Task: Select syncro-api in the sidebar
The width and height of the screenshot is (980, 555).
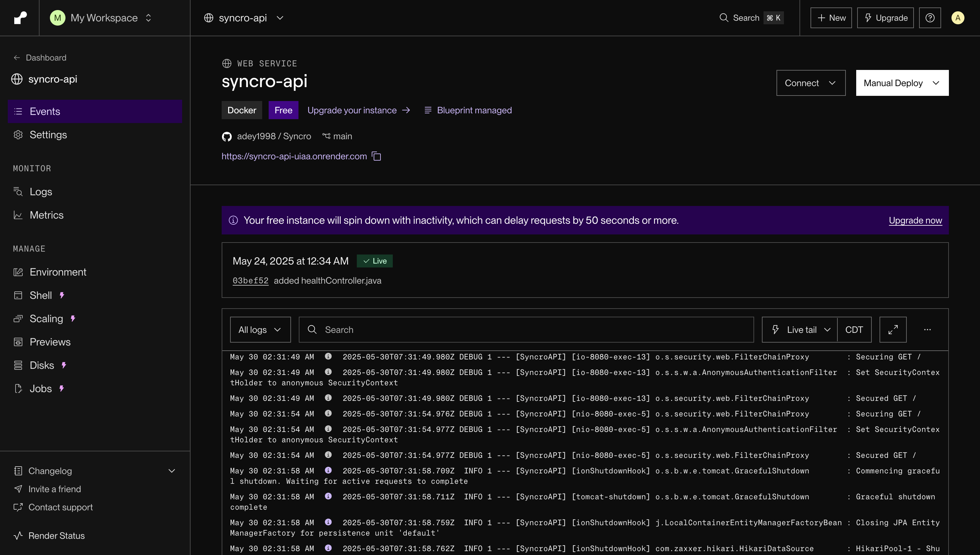Action: (x=44, y=79)
